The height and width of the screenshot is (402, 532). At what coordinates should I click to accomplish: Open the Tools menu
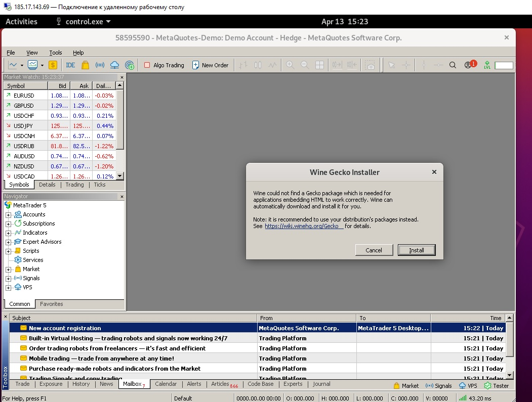tap(56, 53)
